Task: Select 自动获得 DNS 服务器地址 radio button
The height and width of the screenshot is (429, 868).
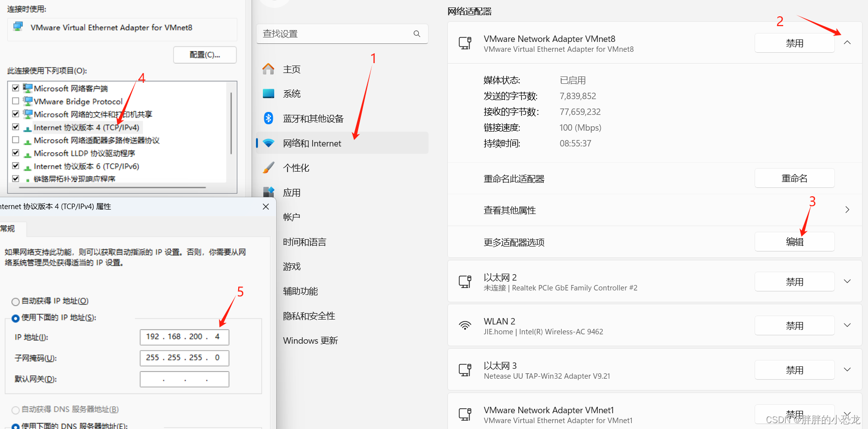Action: 16,410
